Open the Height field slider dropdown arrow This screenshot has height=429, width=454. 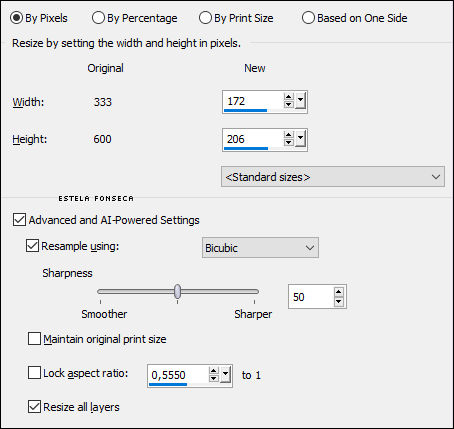[300, 139]
